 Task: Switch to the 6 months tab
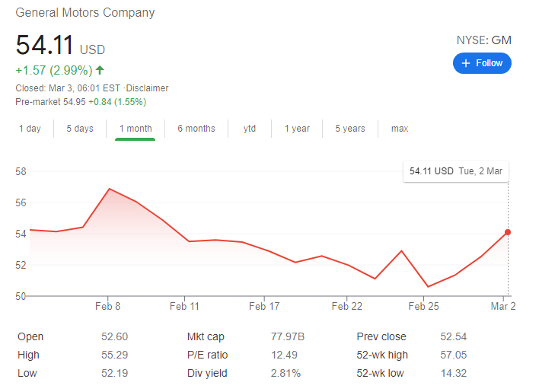196,129
